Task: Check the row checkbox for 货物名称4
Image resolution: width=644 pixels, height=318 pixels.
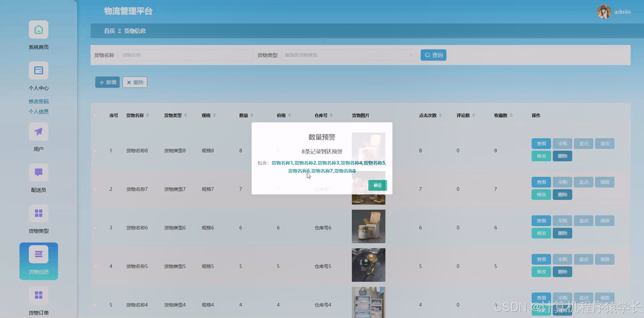Action: (95, 305)
